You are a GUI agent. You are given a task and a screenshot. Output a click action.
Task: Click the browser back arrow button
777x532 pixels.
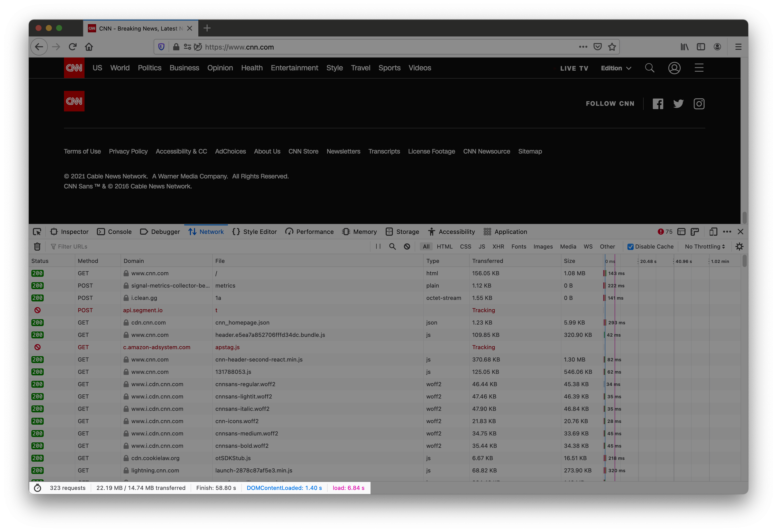click(x=39, y=47)
